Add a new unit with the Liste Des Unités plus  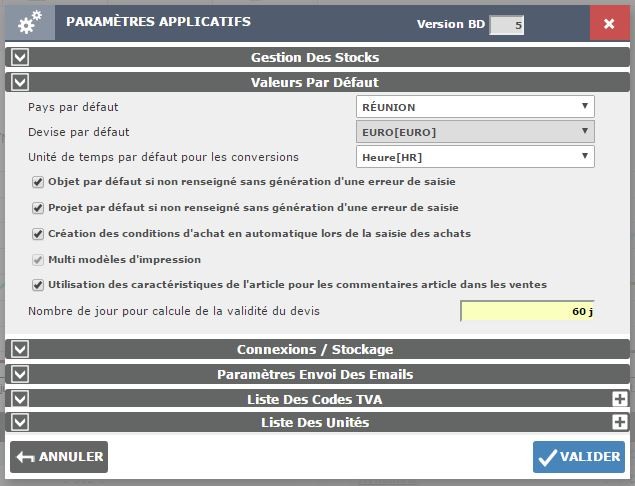620,422
